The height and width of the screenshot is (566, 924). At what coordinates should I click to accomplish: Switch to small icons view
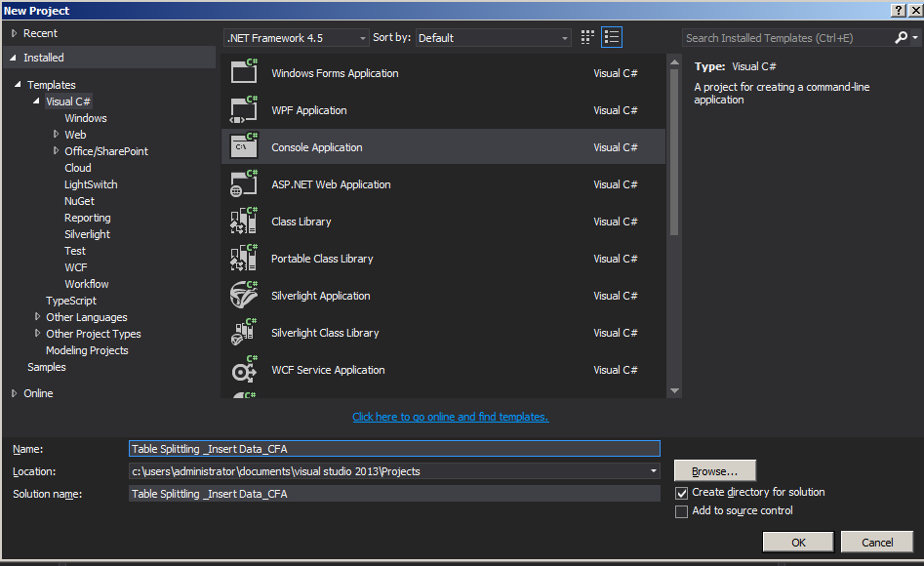click(586, 36)
